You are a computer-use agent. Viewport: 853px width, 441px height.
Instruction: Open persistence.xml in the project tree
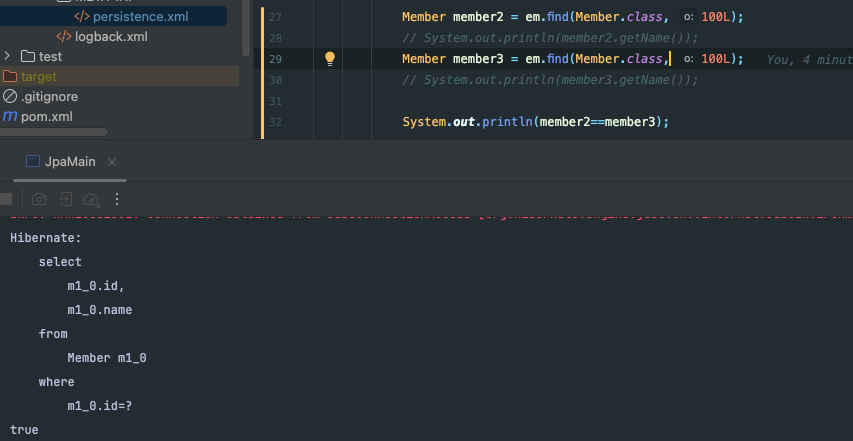pyautogui.click(x=139, y=17)
